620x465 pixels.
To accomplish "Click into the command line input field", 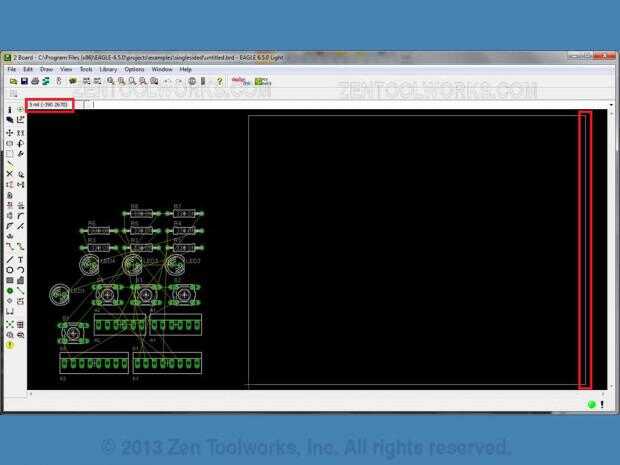I will pyautogui.click(x=350, y=105).
